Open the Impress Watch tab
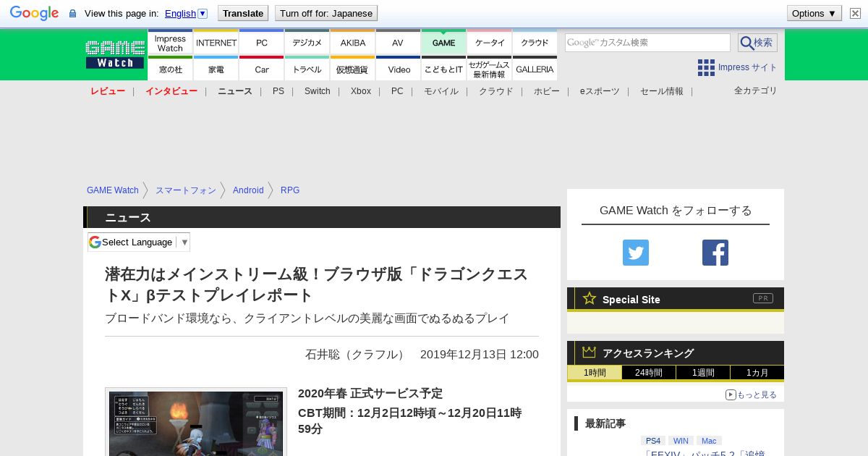Screen dimensions: 868x456 point(170,43)
